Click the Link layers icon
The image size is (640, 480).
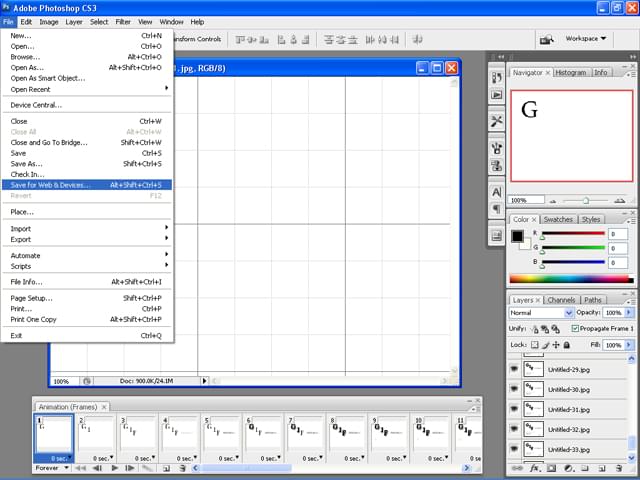pos(517,468)
